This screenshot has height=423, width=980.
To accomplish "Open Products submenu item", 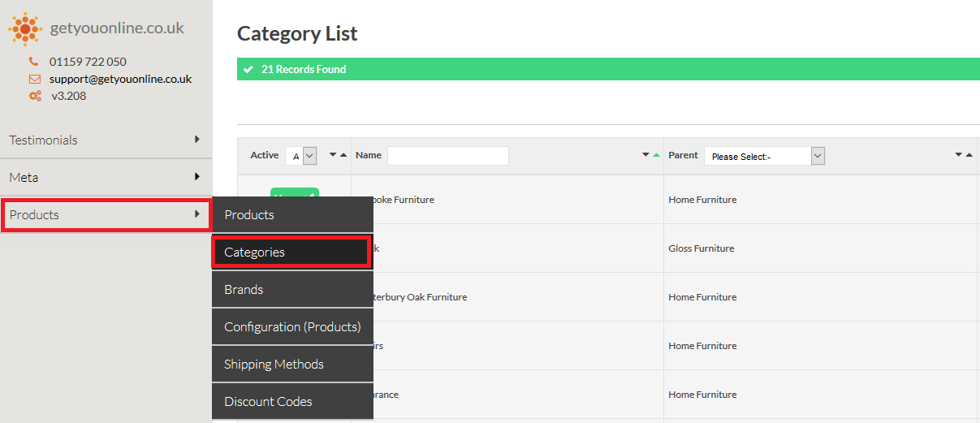I will pos(292,215).
